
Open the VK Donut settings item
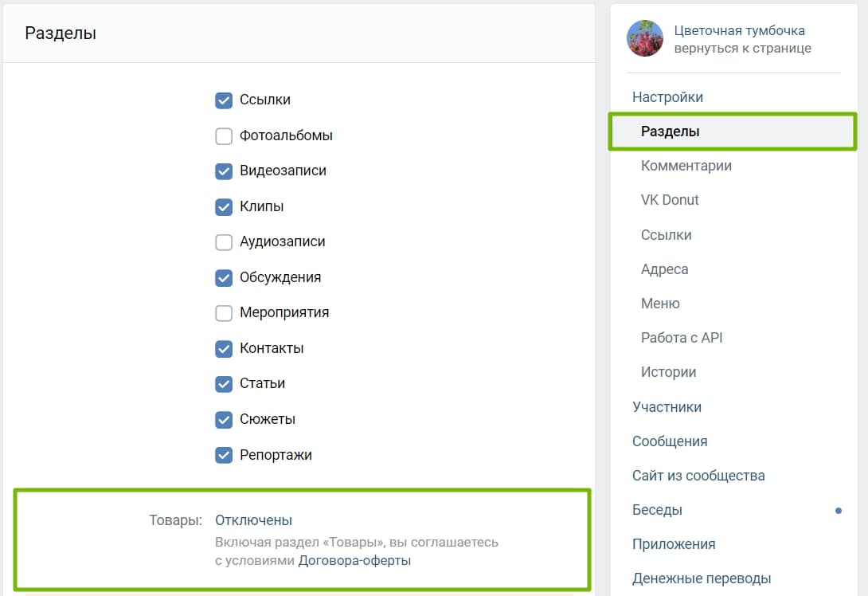[669, 200]
